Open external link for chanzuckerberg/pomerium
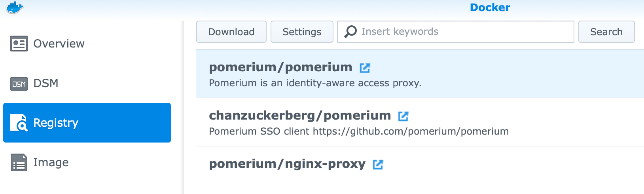The image size is (644, 194). pos(403,116)
